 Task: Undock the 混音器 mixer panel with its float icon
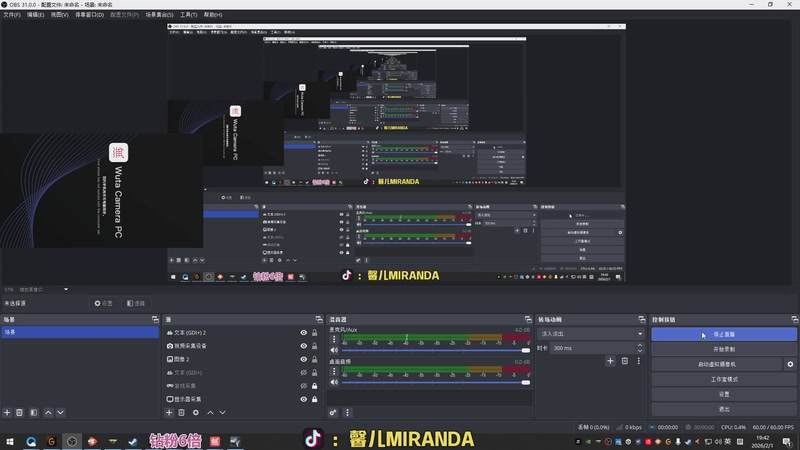pyautogui.click(x=528, y=319)
